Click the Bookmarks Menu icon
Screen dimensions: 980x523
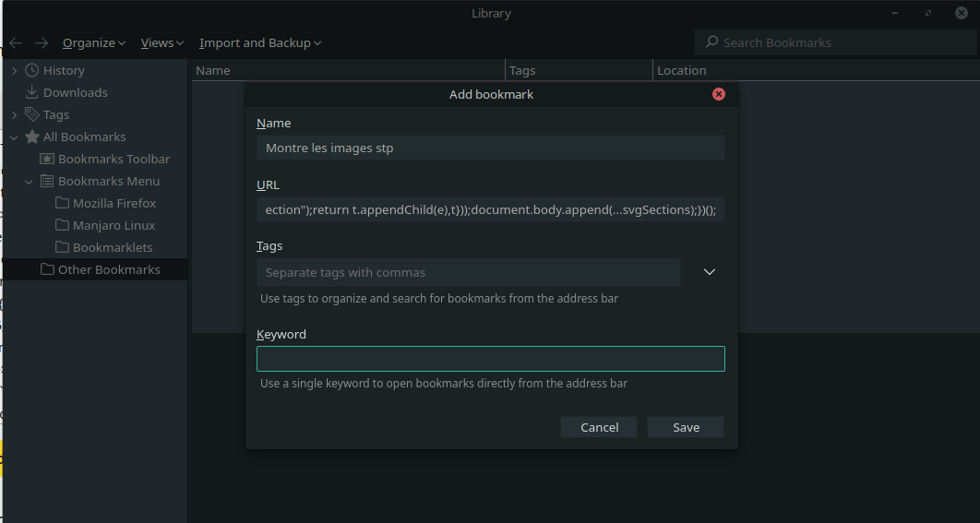coord(47,181)
